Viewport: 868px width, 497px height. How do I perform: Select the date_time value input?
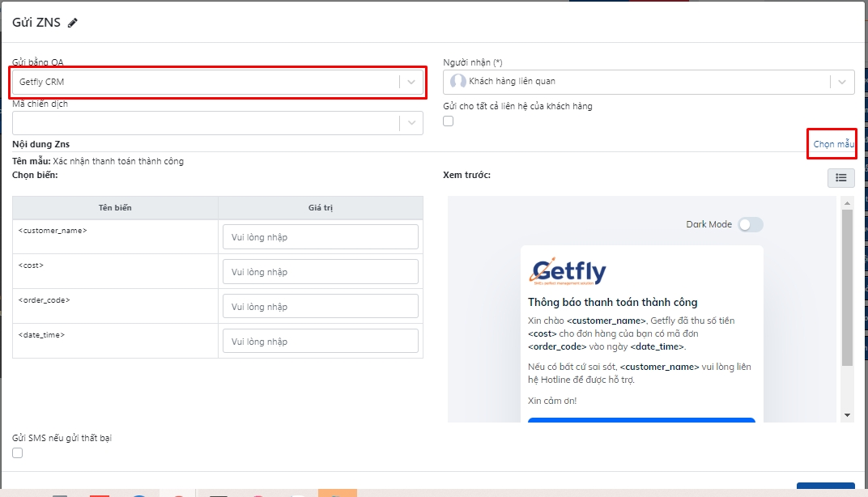320,342
